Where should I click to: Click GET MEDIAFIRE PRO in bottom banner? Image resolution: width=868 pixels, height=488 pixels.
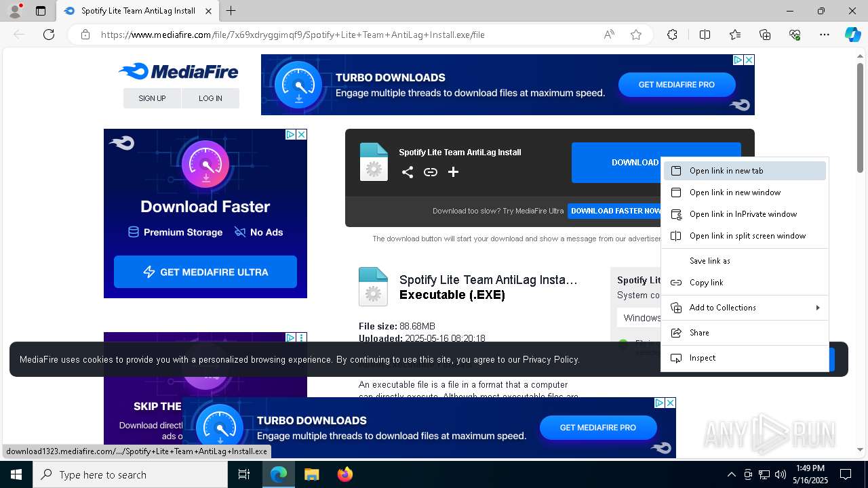coord(598,428)
